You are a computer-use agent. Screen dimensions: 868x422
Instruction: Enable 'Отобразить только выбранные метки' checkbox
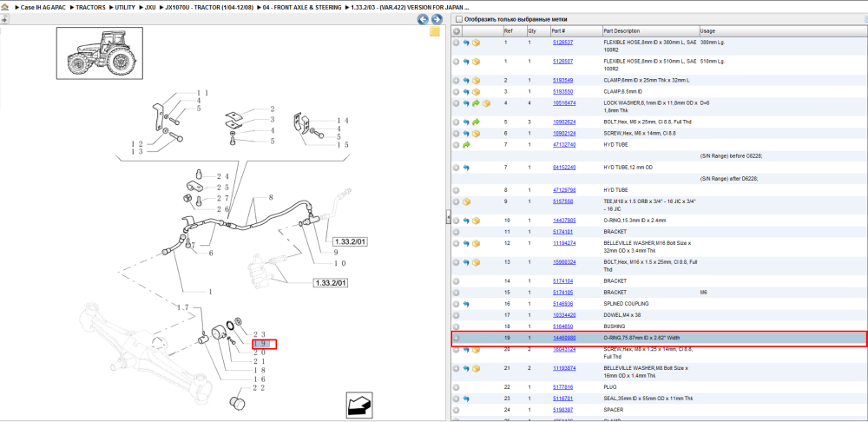pyautogui.click(x=458, y=19)
